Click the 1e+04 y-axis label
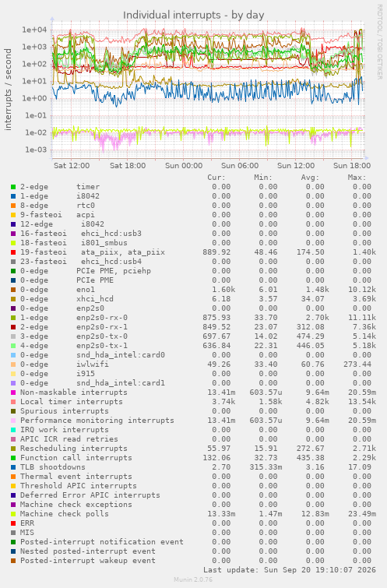387x588 pixels. pos(34,30)
